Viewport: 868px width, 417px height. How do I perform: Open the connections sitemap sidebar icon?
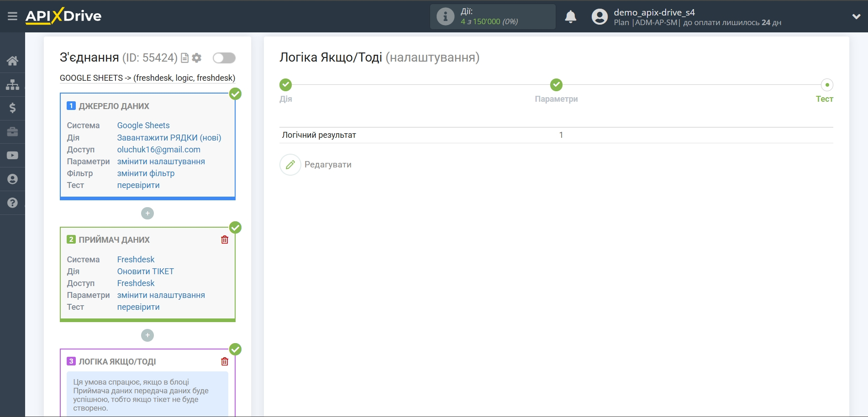click(x=12, y=84)
